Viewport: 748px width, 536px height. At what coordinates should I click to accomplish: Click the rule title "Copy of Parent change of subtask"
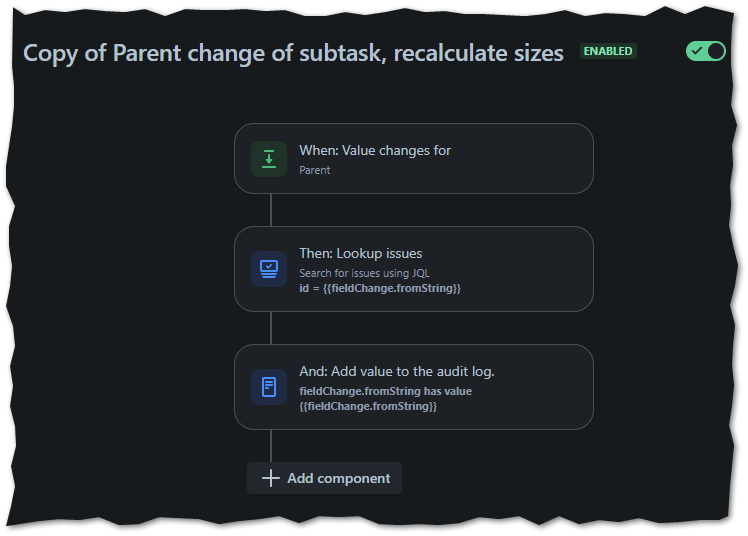pos(204,52)
